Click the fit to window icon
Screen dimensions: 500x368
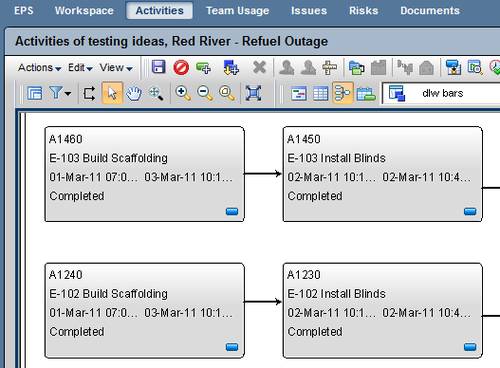(x=253, y=93)
